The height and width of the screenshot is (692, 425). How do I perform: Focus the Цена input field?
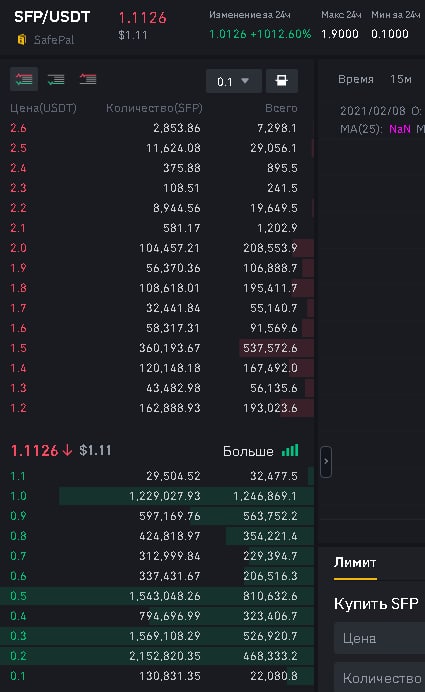point(380,638)
